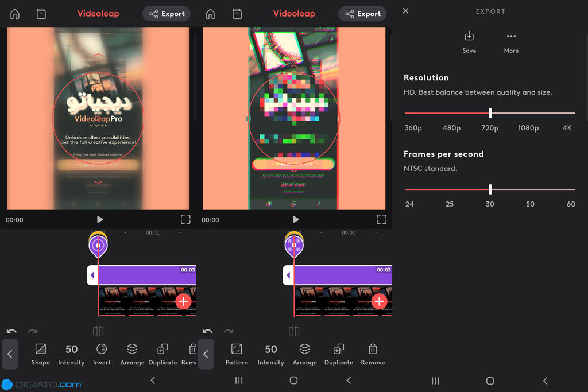Viewport: 588px width, 392px height.
Task: Select defocus effect marker on left timeline
Action: [x=98, y=245]
